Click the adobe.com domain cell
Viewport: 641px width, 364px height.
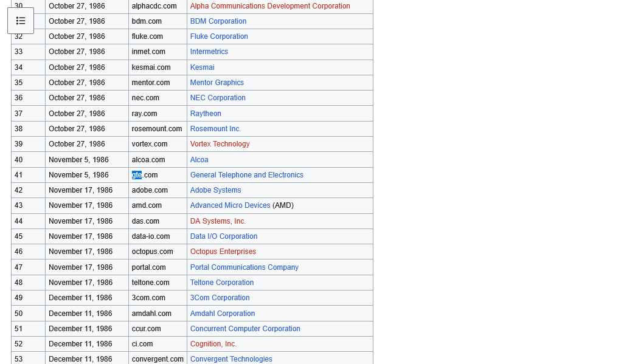tap(158, 190)
